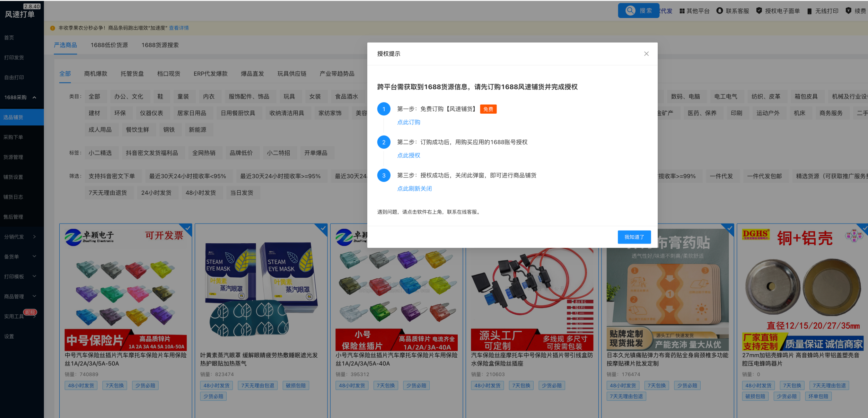The width and height of the screenshot is (868, 418).
Task: Switch to 1688低价货源 tab
Action: point(109,45)
